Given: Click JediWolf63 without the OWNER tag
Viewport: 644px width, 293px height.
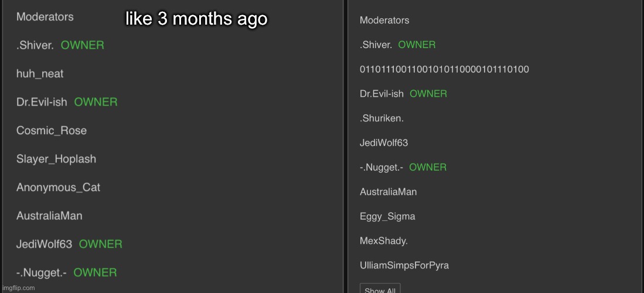Looking at the screenshot, I should pyautogui.click(x=384, y=142).
